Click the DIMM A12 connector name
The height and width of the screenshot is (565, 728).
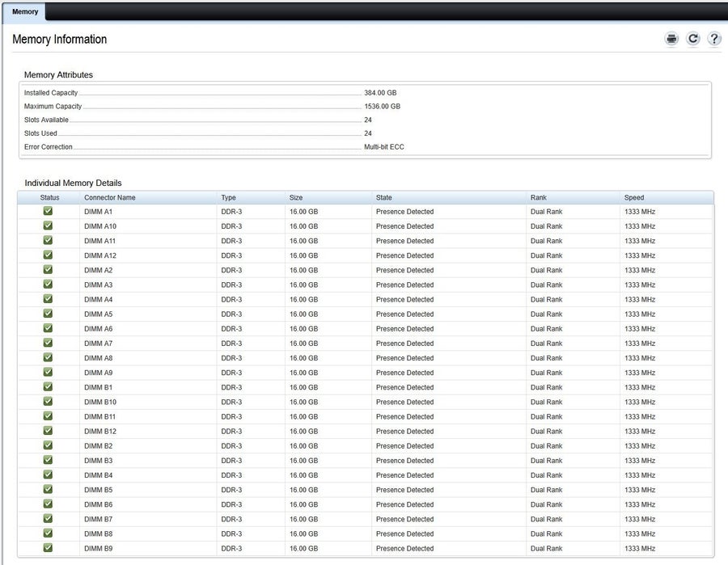click(100, 255)
